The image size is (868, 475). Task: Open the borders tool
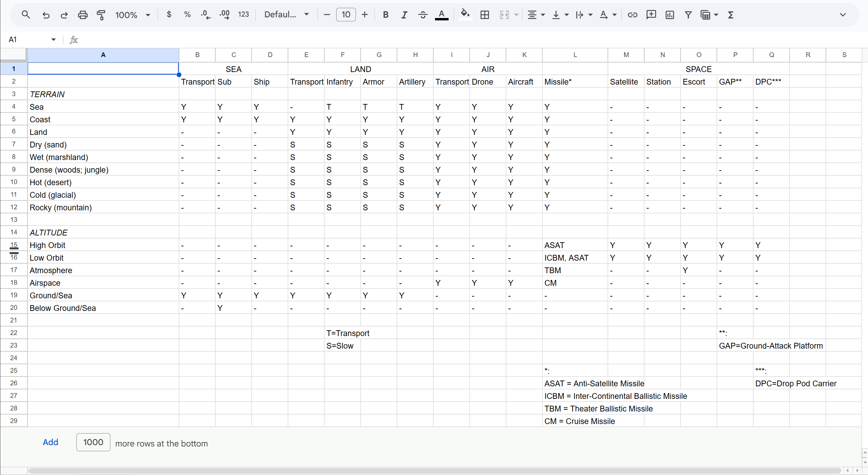pyautogui.click(x=485, y=15)
